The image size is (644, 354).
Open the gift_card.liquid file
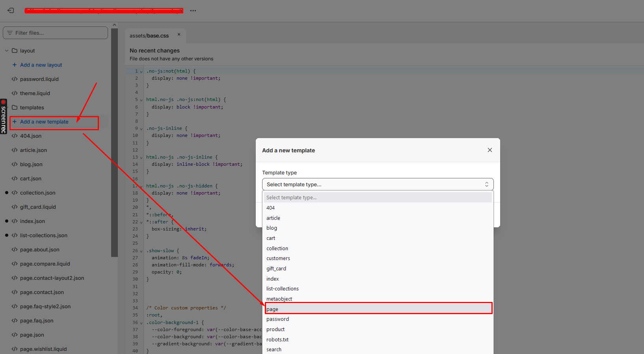(38, 207)
